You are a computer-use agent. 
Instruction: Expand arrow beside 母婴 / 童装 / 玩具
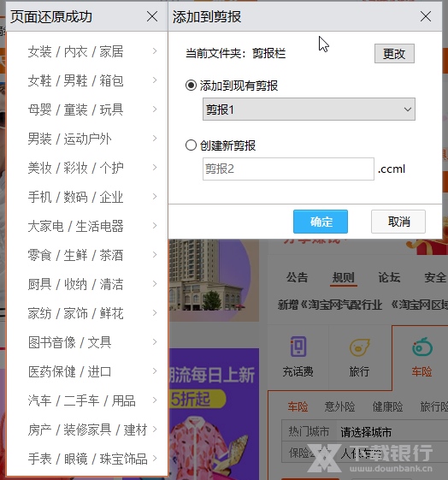155,109
